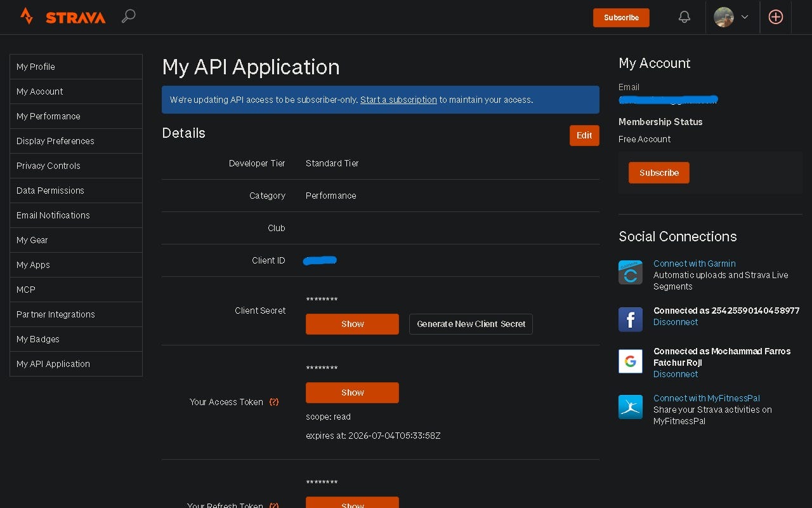Click Generate New Client Secret

click(471, 324)
